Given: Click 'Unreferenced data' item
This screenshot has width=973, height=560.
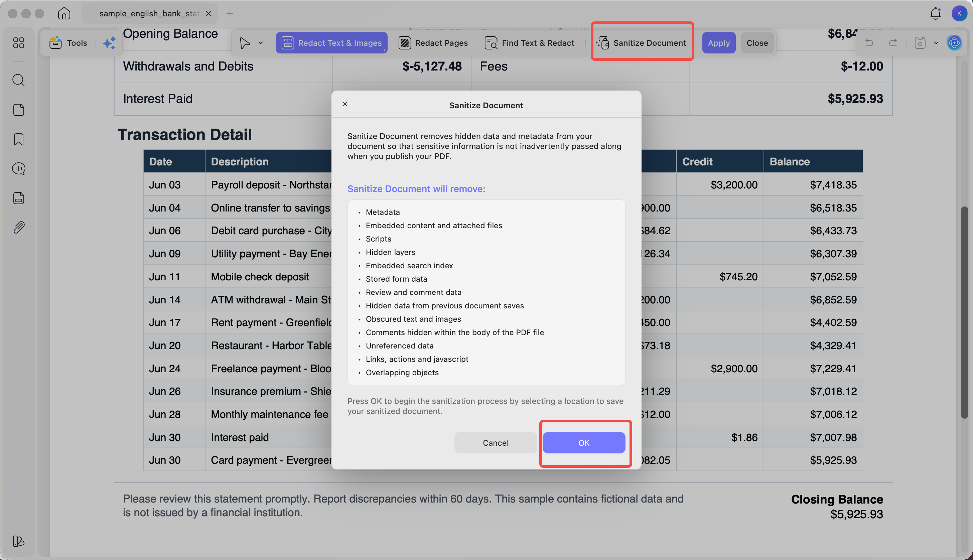Looking at the screenshot, I should [400, 346].
